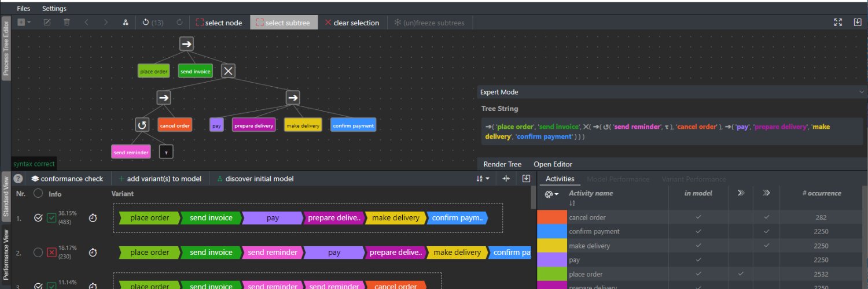Image resolution: width=868 pixels, height=289 pixels.
Task: Click the red conformance X of variant 2
Action: [52, 253]
